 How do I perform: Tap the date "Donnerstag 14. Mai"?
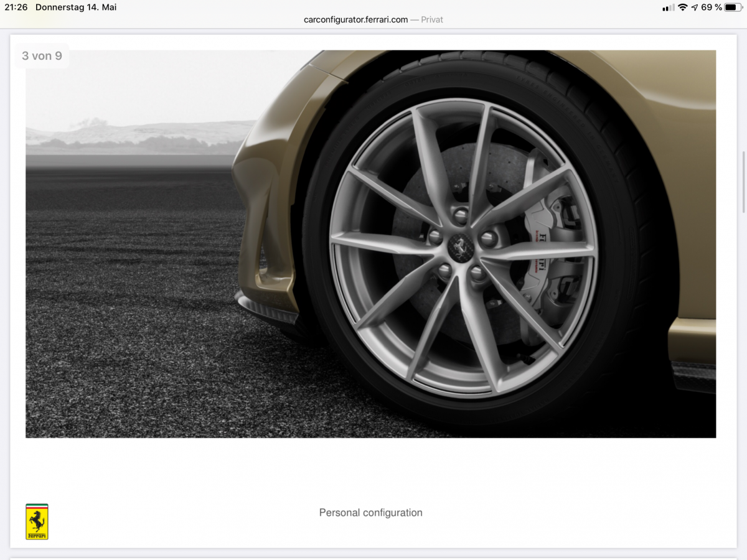pos(76,7)
